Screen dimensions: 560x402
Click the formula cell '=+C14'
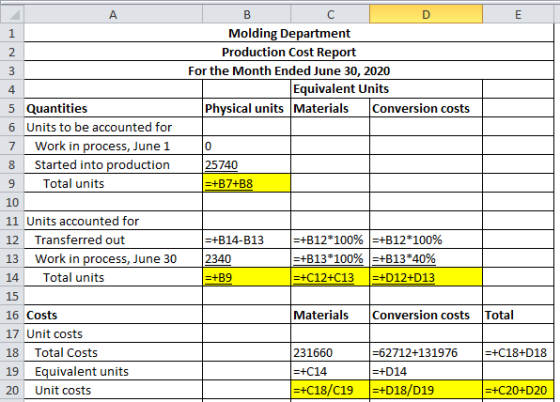coord(330,371)
